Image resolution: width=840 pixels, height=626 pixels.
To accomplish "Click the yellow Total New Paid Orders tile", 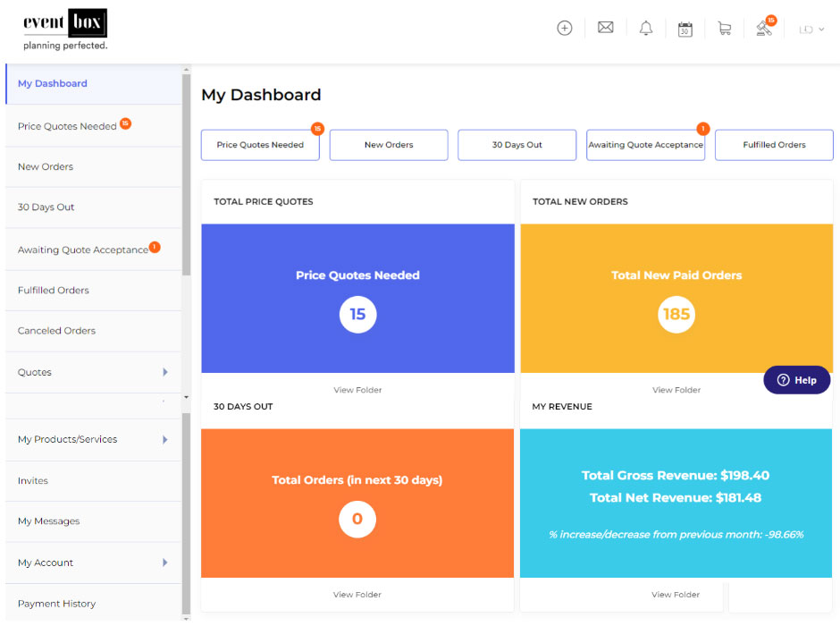I will (676, 298).
